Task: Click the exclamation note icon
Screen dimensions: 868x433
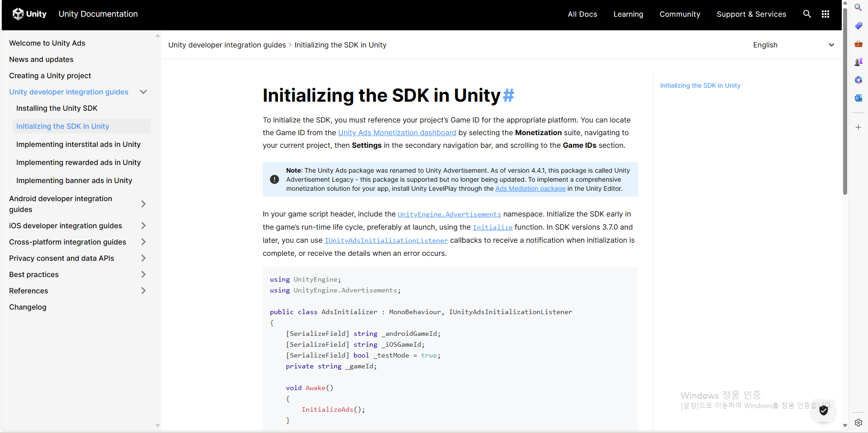Action: (275, 179)
